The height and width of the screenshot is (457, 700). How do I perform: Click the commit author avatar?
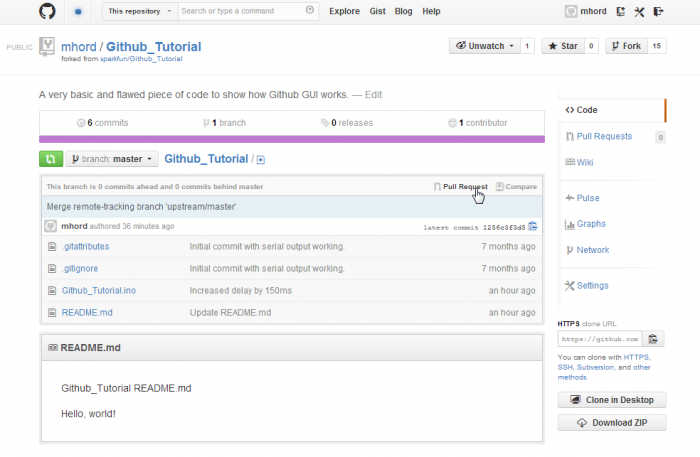pos(50,226)
